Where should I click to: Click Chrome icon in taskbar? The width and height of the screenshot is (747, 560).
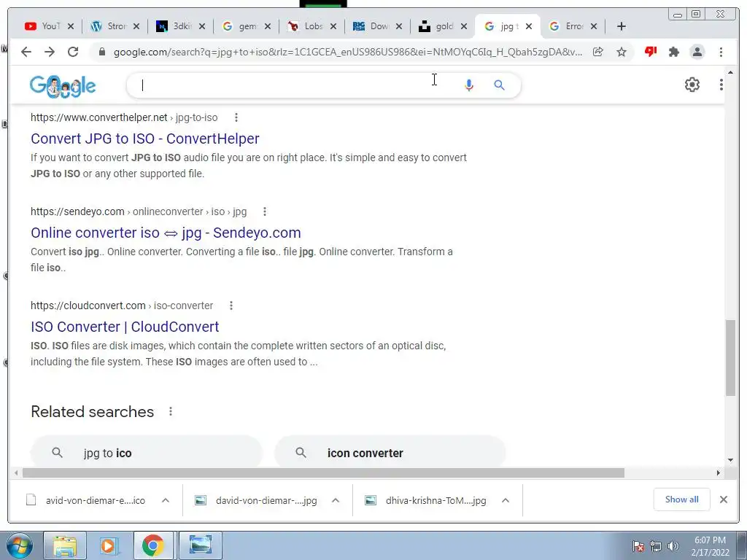[x=153, y=545]
